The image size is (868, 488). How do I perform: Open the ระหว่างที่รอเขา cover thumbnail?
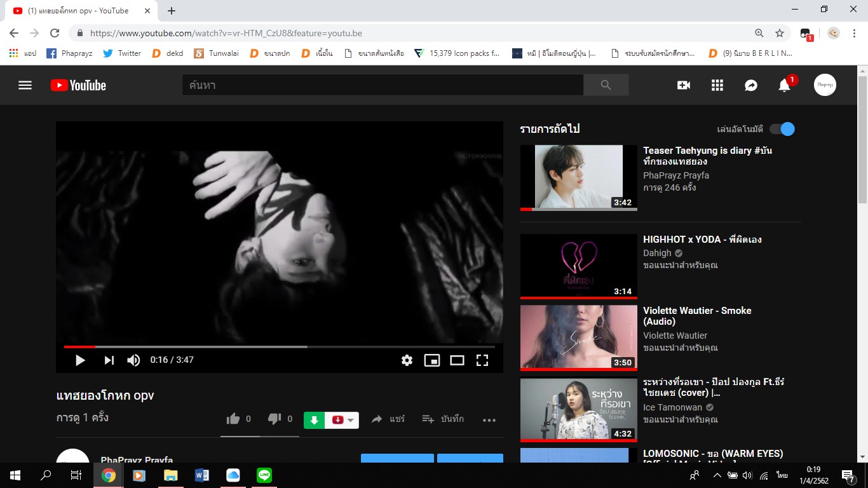coord(579,410)
